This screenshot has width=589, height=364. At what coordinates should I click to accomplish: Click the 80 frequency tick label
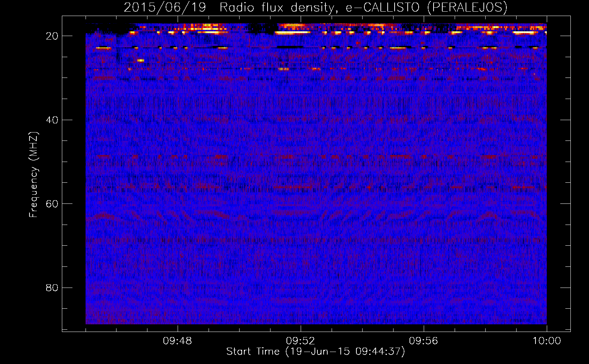tap(52, 288)
